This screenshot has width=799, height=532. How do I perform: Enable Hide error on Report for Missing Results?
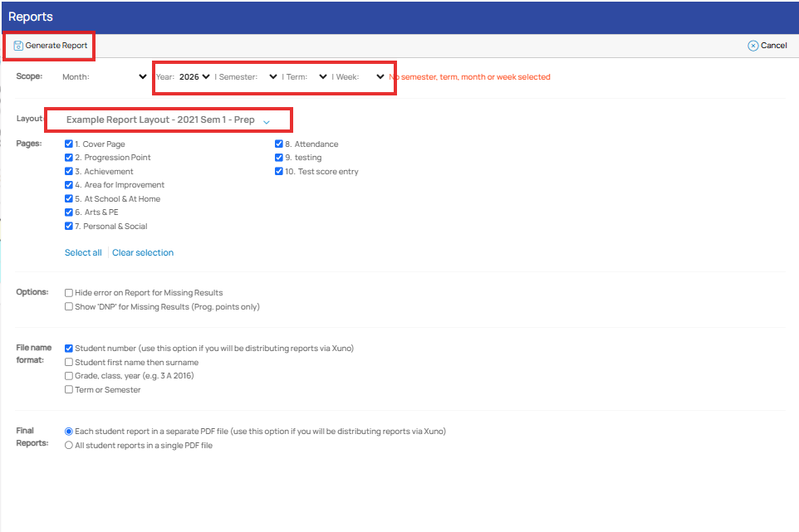point(69,293)
